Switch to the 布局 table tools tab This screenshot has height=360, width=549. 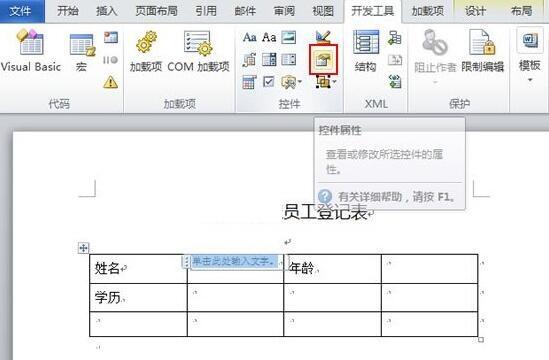point(521,11)
